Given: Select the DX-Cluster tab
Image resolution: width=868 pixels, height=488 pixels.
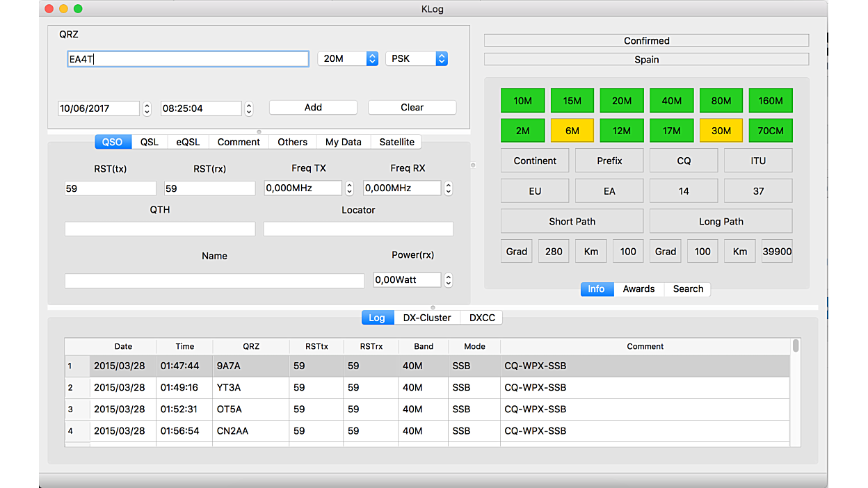Looking at the screenshot, I should point(427,318).
